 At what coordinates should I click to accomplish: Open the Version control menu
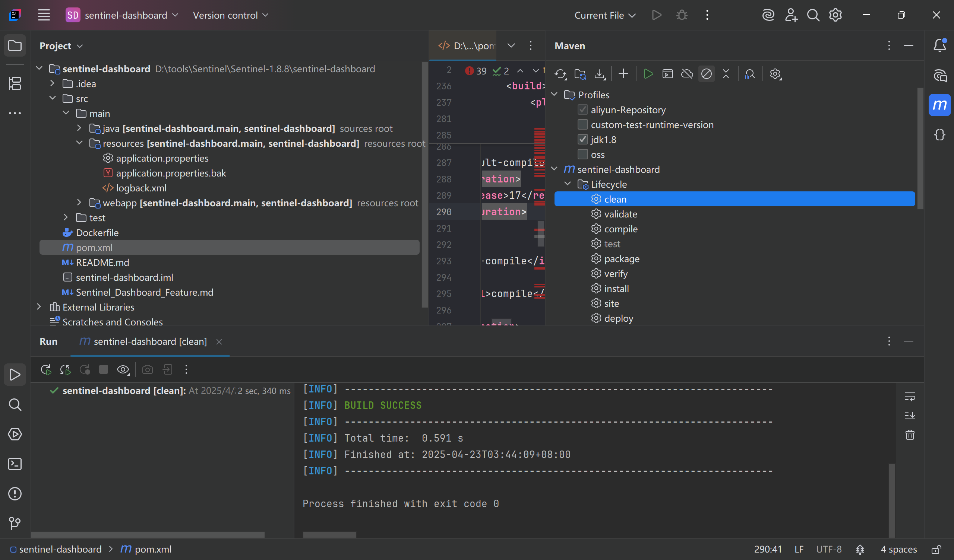tap(230, 15)
